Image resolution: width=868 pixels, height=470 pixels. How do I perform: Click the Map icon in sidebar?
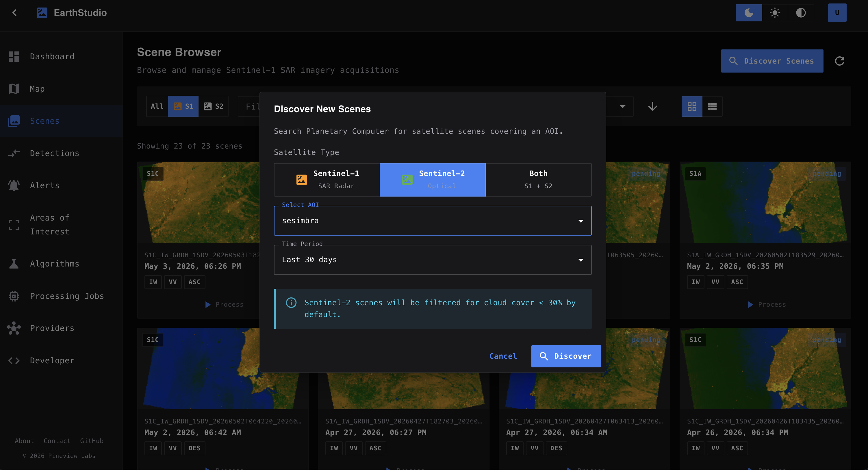[x=14, y=89]
